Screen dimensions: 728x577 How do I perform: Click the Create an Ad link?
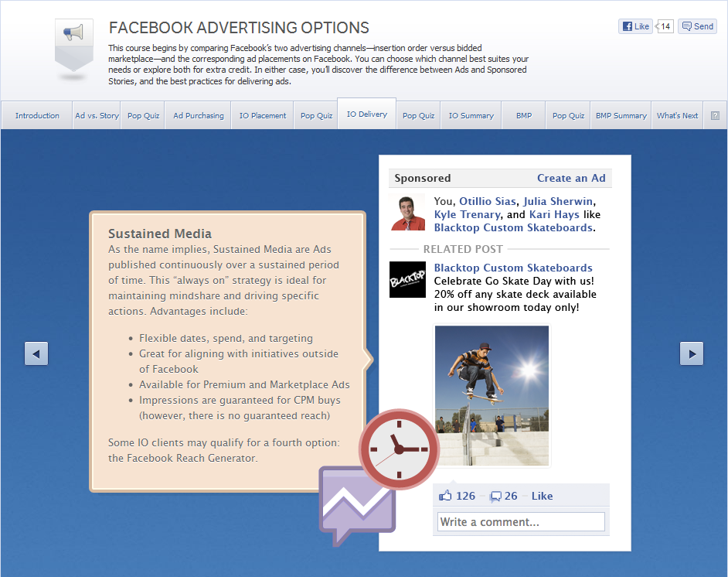pos(571,178)
